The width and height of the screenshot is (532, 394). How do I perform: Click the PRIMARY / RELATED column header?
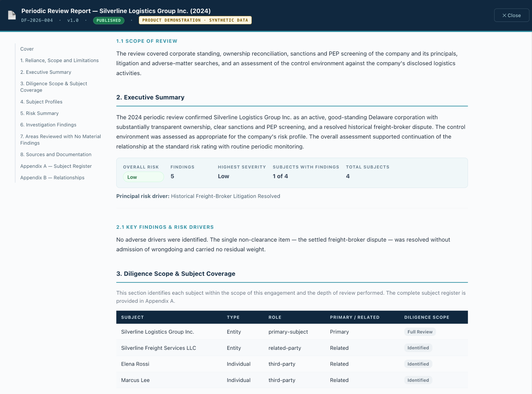[x=354, y=317]
